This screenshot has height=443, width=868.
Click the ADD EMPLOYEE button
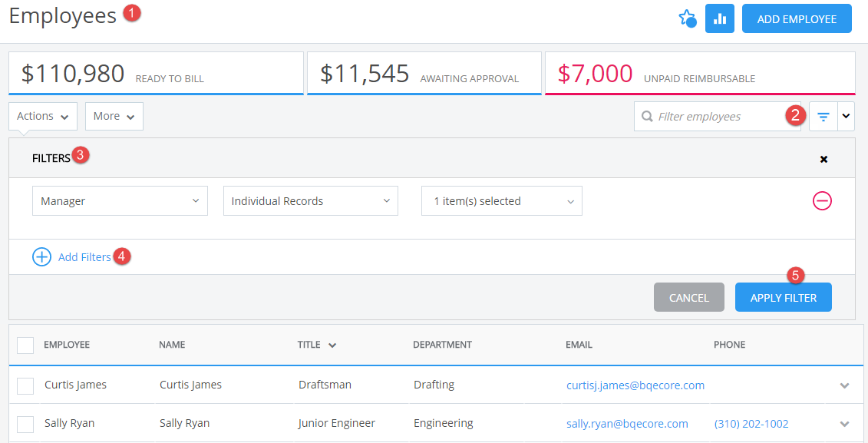point(797,19)
